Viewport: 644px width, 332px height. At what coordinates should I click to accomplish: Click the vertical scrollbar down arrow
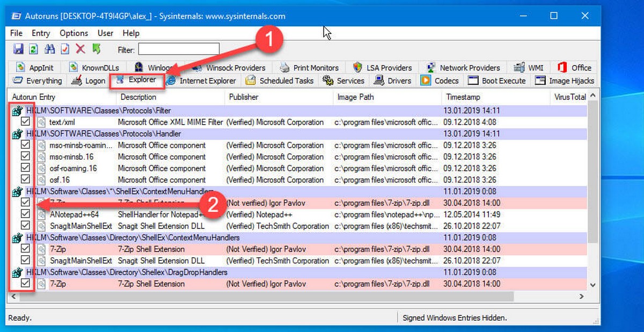coord(592,285)
